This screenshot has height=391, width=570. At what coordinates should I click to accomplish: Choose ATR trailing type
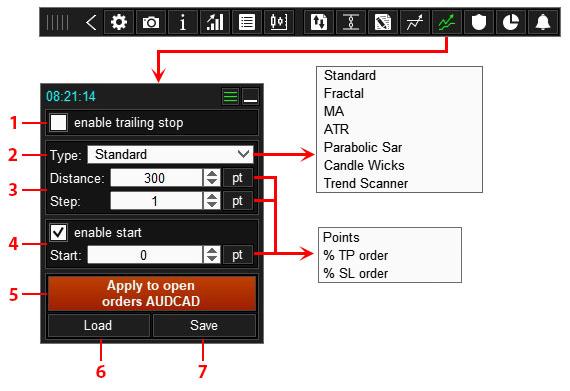(x=336, y=129)
